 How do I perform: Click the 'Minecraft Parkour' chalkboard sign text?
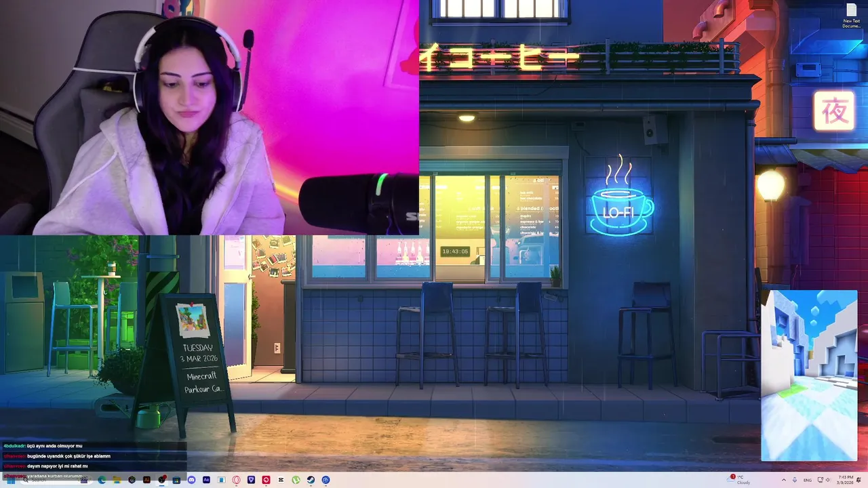(202, 382)
